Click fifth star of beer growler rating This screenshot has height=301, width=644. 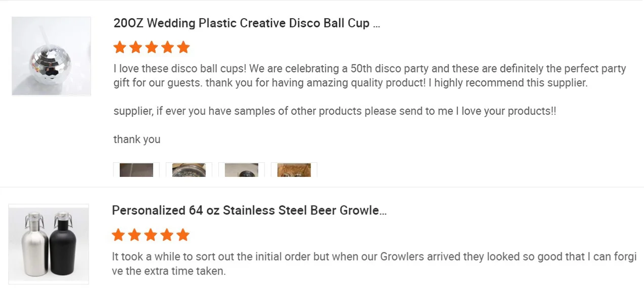(x=183, y=235)
